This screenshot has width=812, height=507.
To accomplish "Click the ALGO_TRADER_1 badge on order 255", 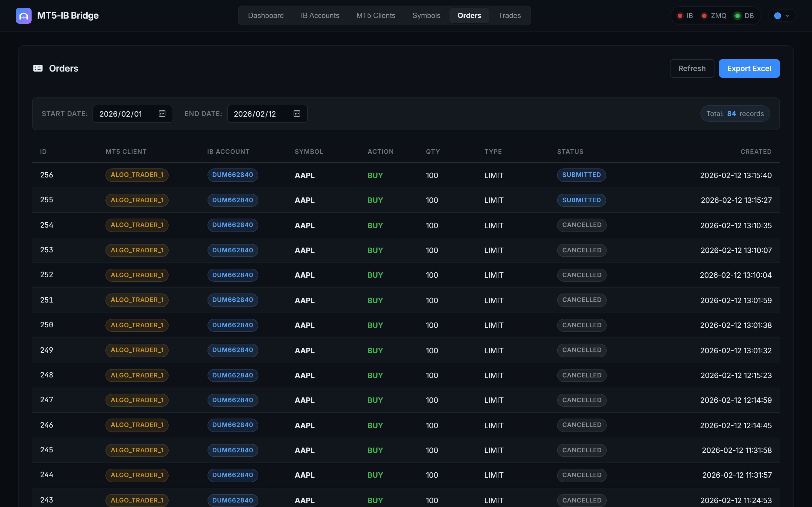I will point(136,200).
